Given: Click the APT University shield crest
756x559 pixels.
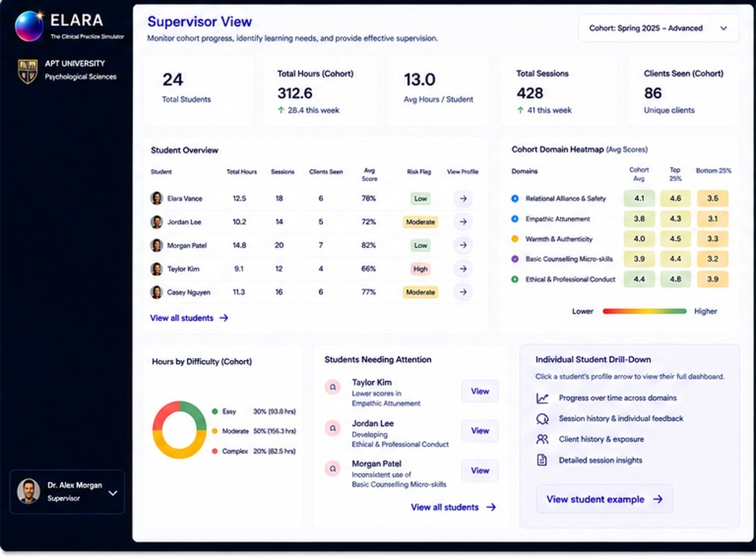Looking at the screenshot, I should pos(28,71).
